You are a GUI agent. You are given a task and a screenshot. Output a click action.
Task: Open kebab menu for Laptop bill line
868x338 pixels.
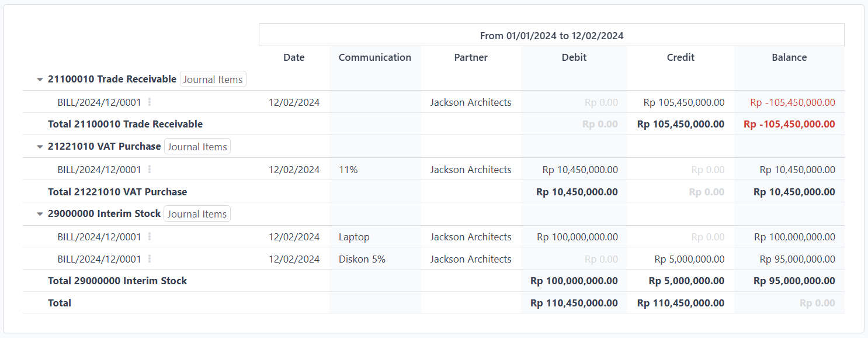coord(150,237)
